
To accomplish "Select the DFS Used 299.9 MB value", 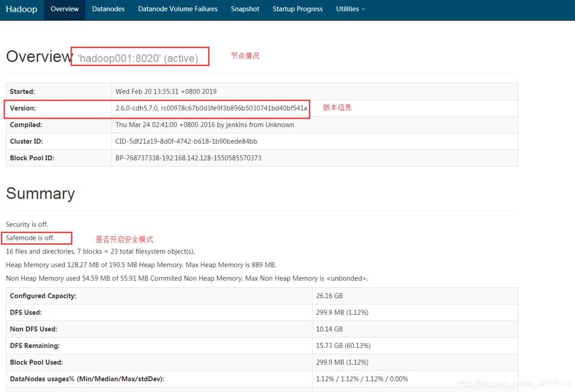I will coord(342,313).
